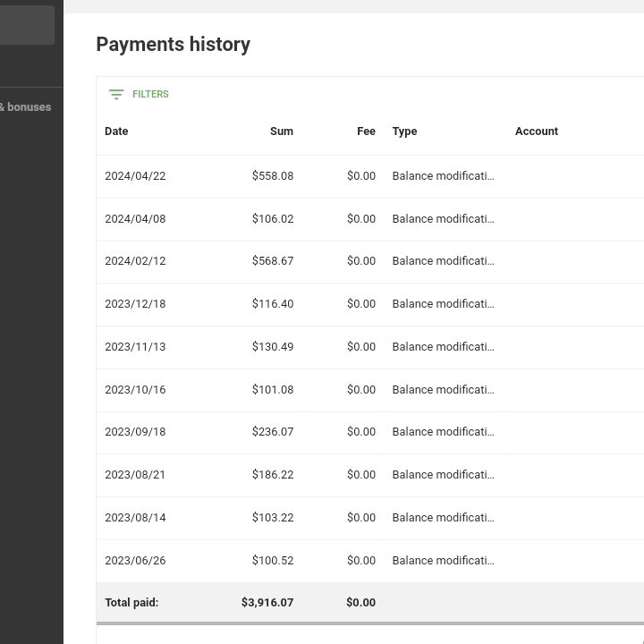Click the $106.02 payment sum
This screenshot has height=644, width=644.
(273, 219)
